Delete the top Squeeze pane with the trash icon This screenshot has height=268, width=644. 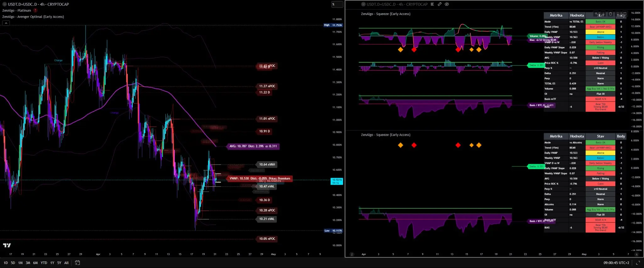tap(610, 14)
